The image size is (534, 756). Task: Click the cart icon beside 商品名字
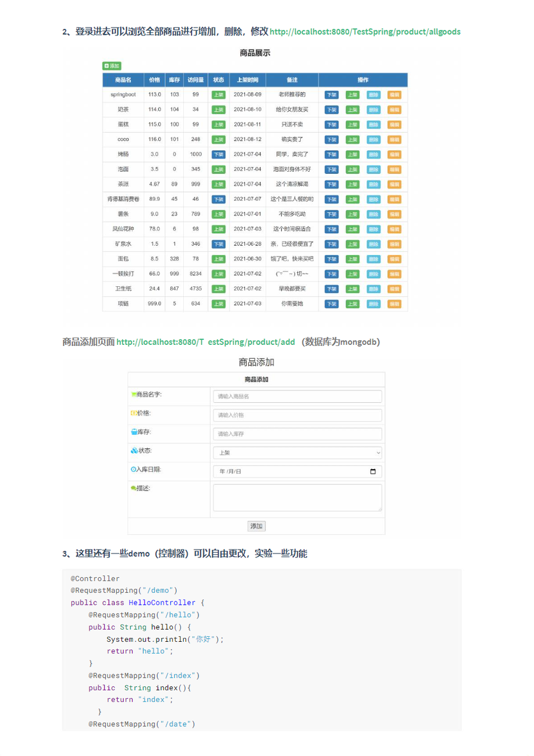coord(133,394)
